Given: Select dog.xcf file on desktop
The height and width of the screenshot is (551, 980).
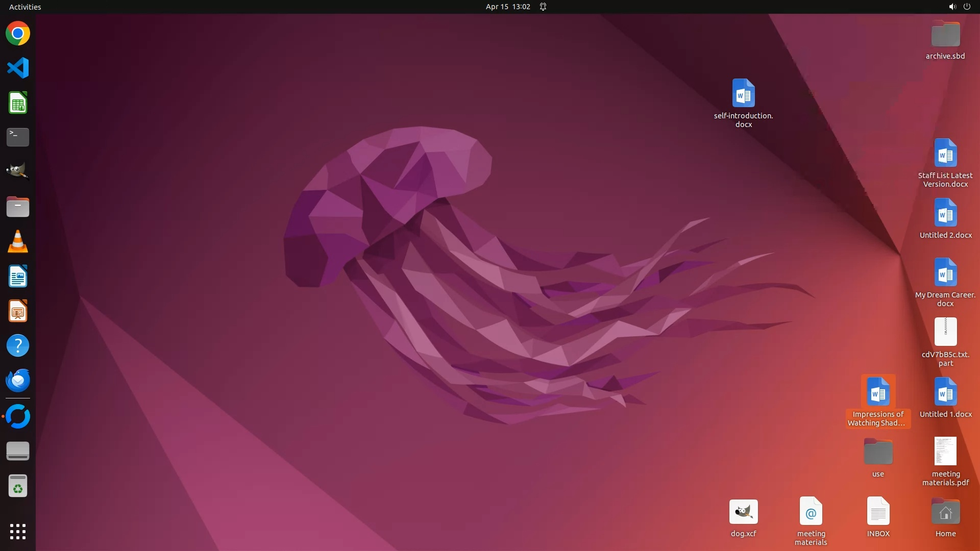Looking at the screenshot, I should 743,512.
